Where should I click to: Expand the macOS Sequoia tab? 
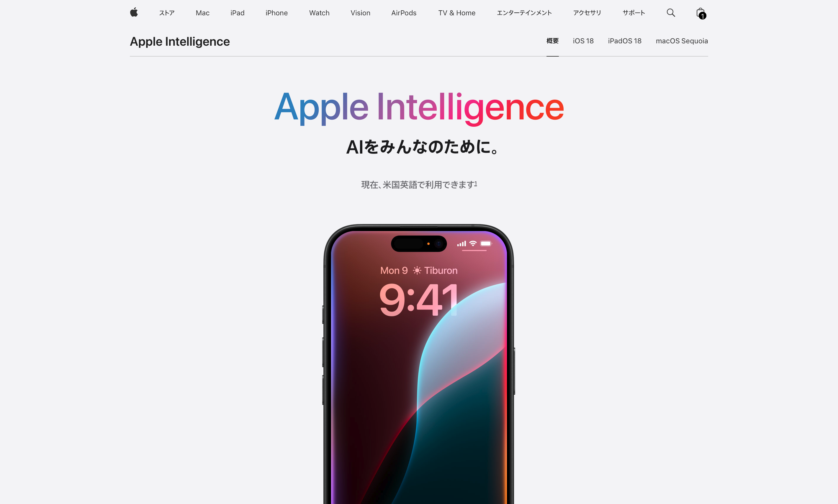click(682, 41)
